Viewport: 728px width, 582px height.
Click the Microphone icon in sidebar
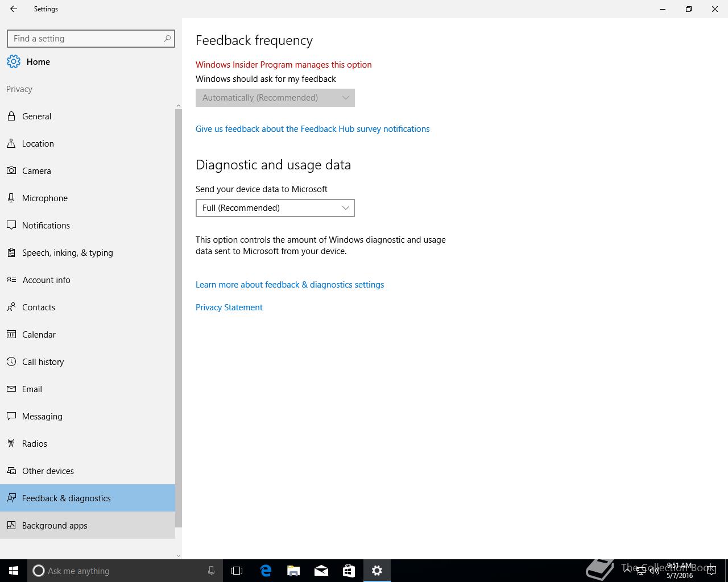[11, 198]
